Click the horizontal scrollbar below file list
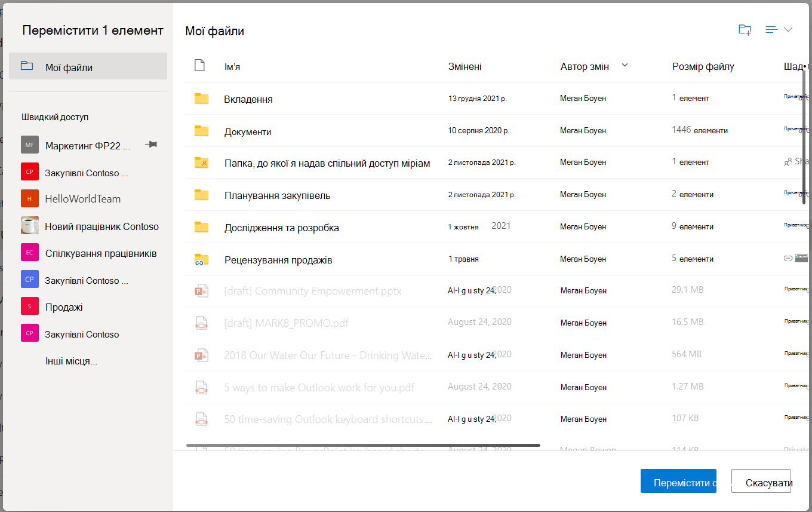812x512 pixels. click(x=363, y=445)
